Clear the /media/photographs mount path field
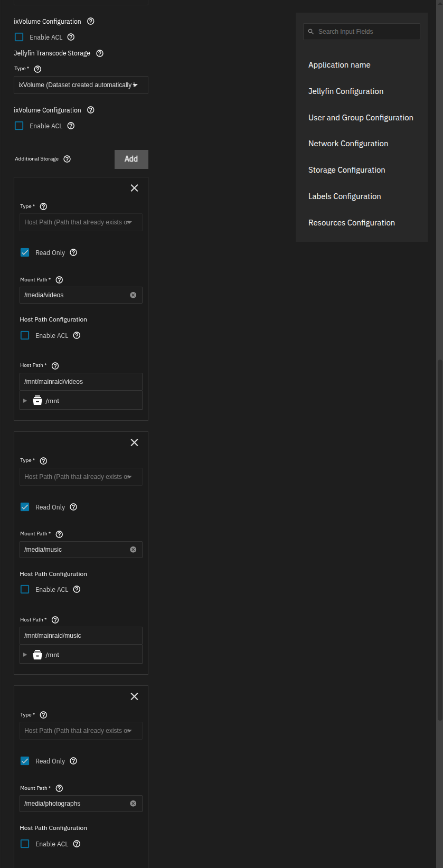The height and width of the screenshot is (868, 443). coord(133,804)
